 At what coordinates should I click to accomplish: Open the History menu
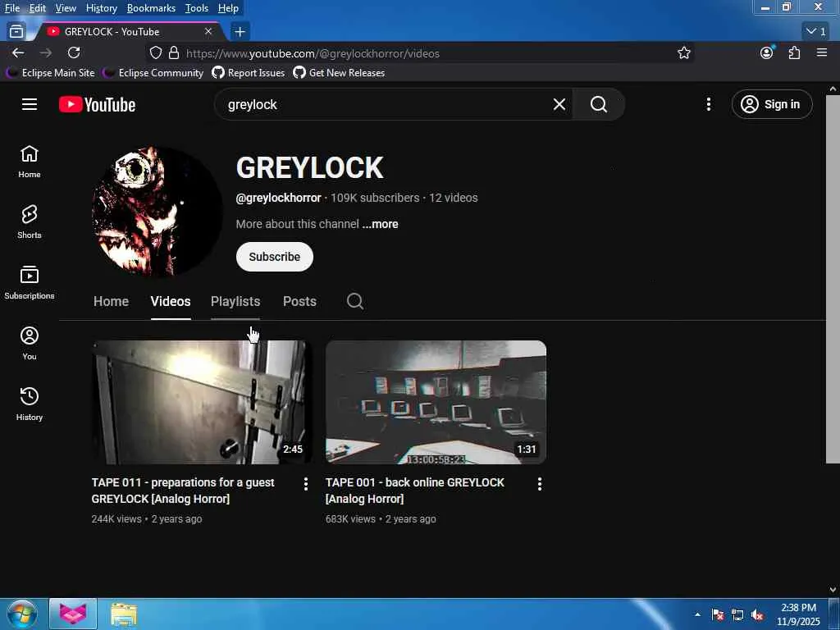(x=101, y=8)
